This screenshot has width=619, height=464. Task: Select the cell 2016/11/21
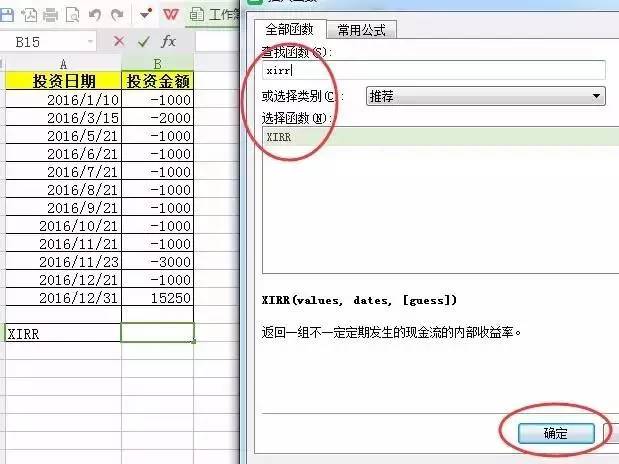63,244
